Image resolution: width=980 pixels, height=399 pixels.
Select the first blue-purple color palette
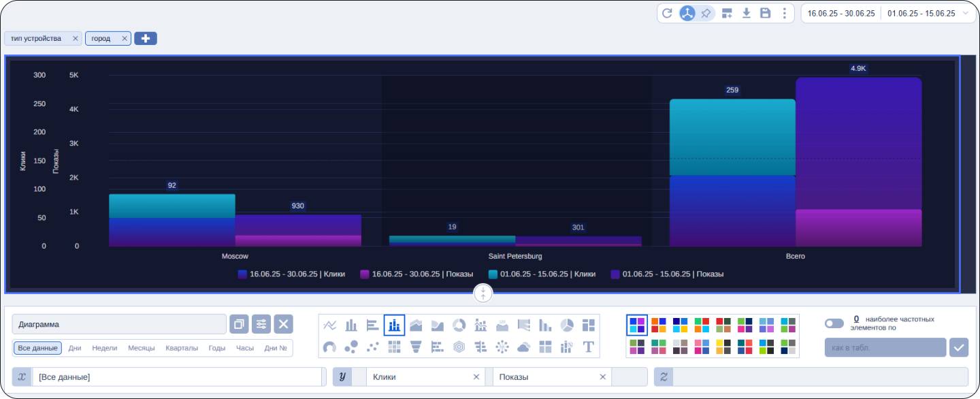point(637,325)
